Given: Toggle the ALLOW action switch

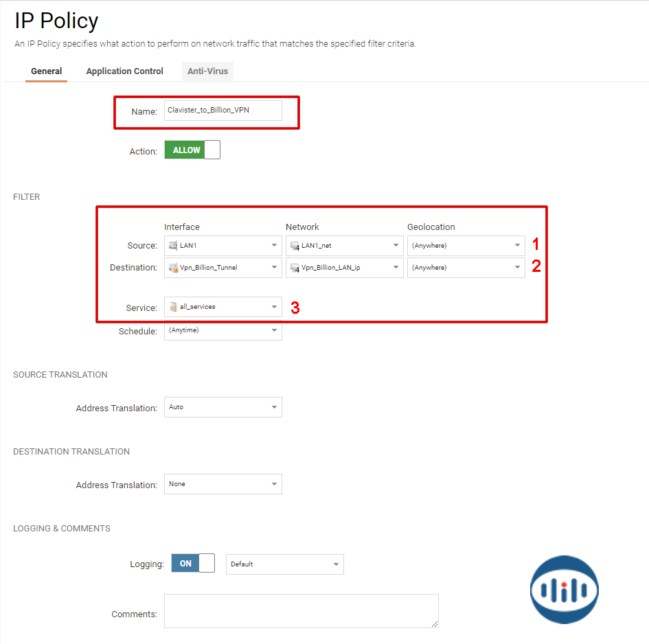Looking at the screenshot, I should [x=192, y=150].
